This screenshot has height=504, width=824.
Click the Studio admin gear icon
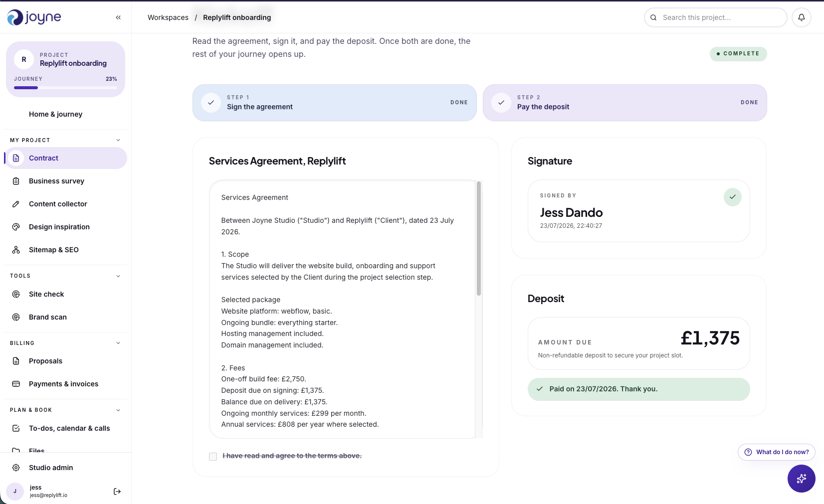[x=16, y=468]
